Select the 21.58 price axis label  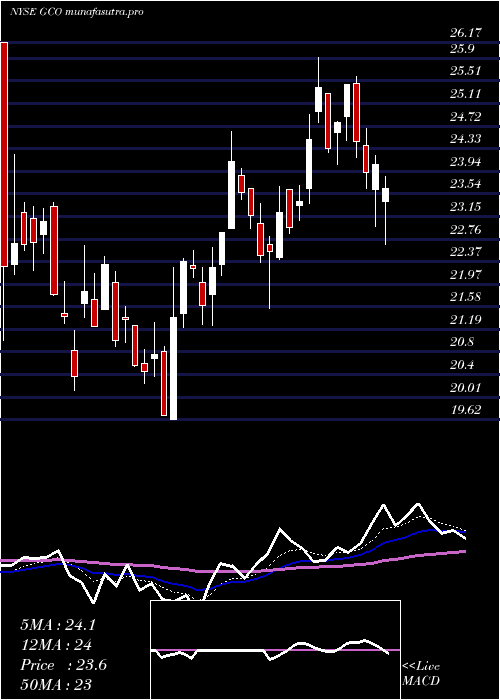(x=466, y=297)
